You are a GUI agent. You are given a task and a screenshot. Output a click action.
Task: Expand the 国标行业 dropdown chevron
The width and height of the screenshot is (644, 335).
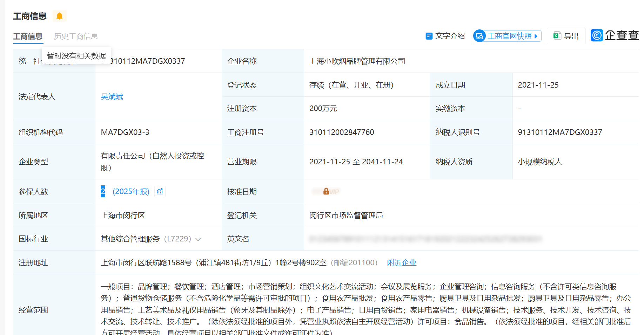[198, 239]
